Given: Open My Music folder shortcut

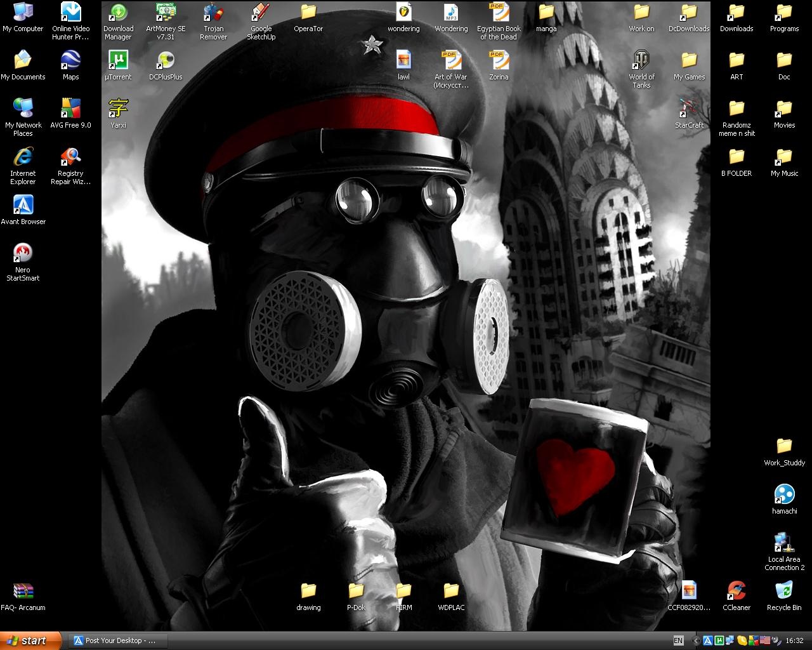Looking at the screenshot, I should 784,162.
